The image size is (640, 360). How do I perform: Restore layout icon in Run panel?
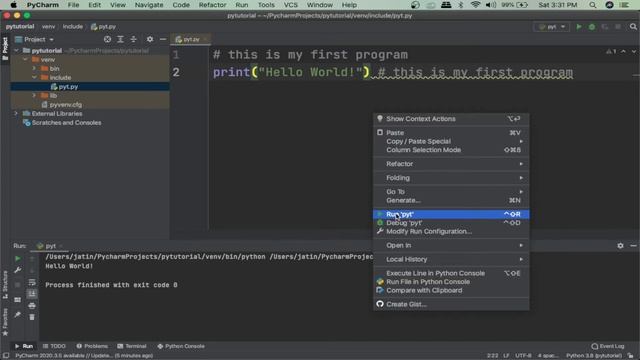coord(18,300)
